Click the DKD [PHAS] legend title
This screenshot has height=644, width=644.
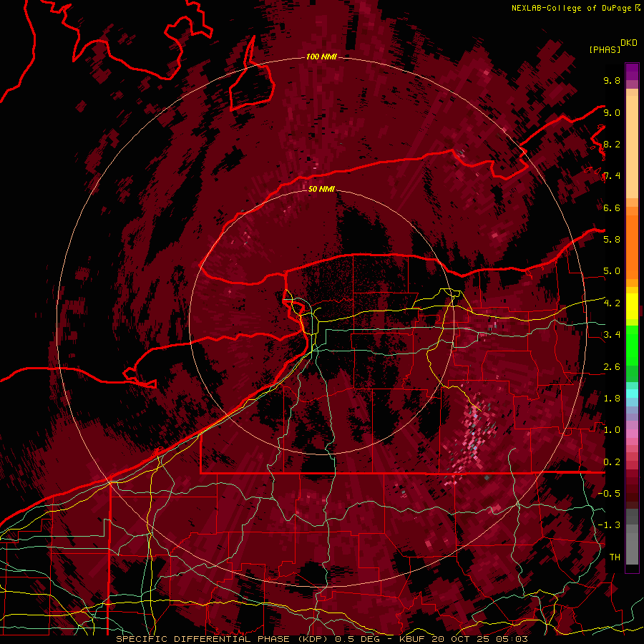[x=613, y=46]
